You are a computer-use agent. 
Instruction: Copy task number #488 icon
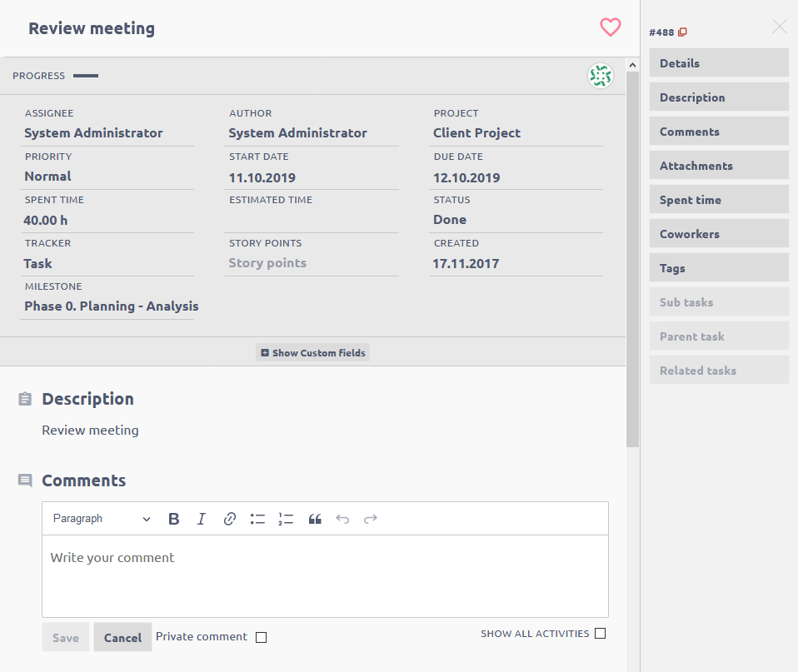click(x=683, y=32)
